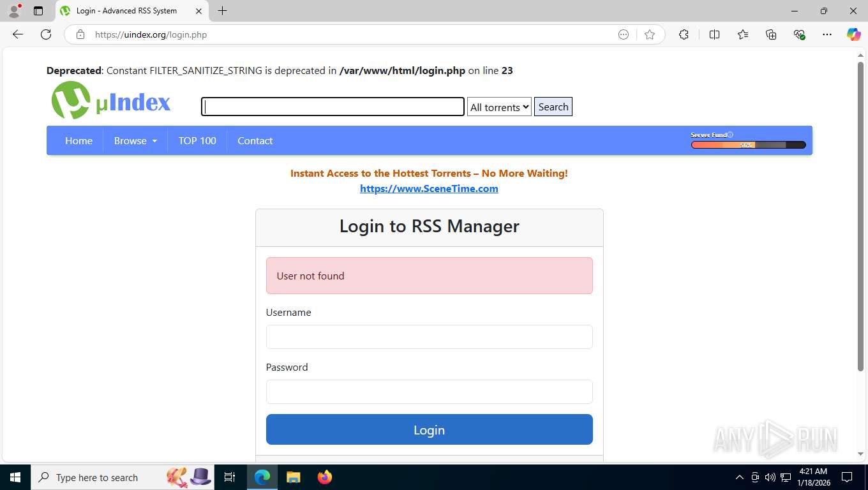Image resolution: width=868 pixels, height=490 pixels.
Task: Open the notification center
Action: (x=847, y=477)
